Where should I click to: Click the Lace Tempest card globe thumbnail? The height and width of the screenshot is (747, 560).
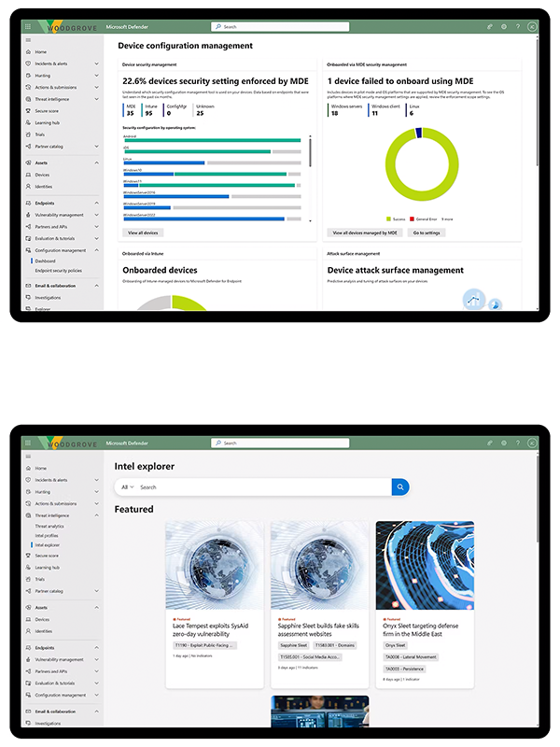point(215,566)
